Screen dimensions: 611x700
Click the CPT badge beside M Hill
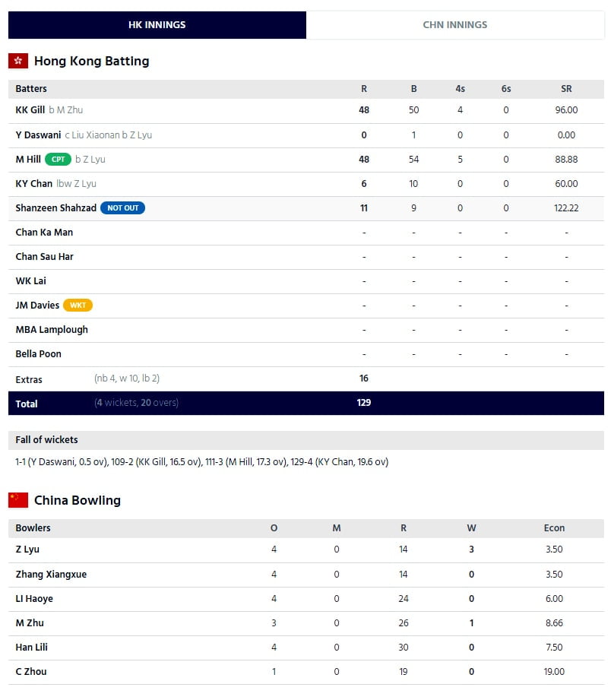pyautogui.click(x=58, y=160)
